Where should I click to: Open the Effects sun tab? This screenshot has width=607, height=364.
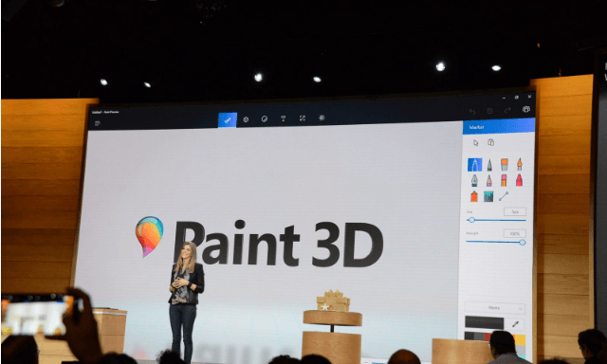pyautogui.click(x=322, y=118)
